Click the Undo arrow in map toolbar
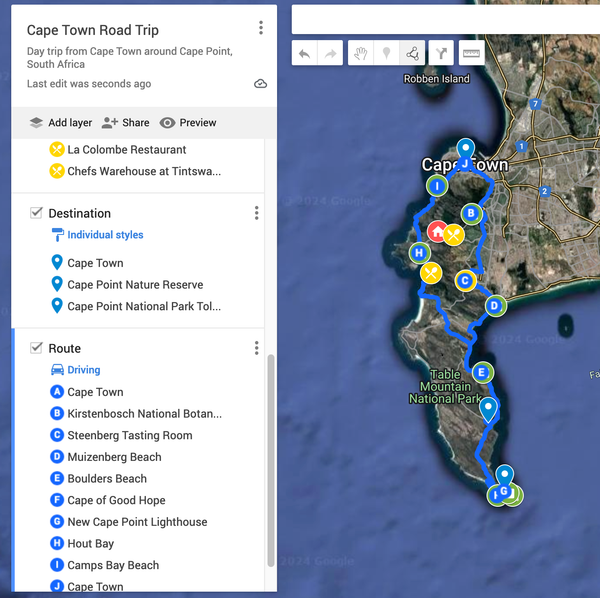The image size is (600, 598). (305, 53)
